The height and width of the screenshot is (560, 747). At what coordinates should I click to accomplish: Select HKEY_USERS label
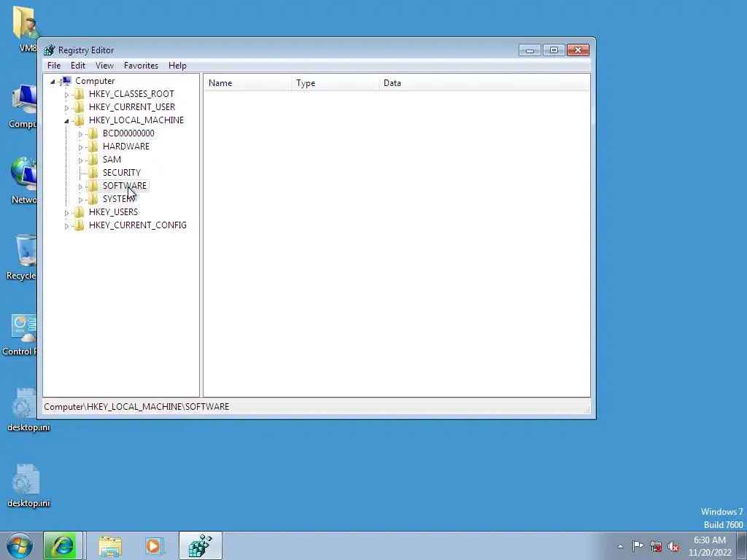[113, 212]
